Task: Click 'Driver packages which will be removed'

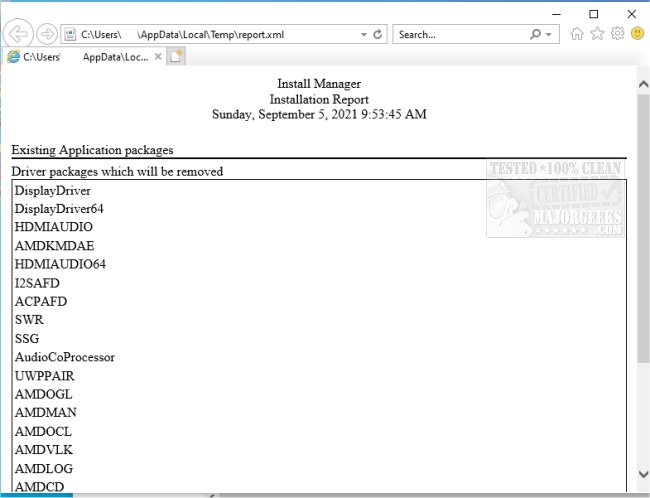Action: point(117,172)
